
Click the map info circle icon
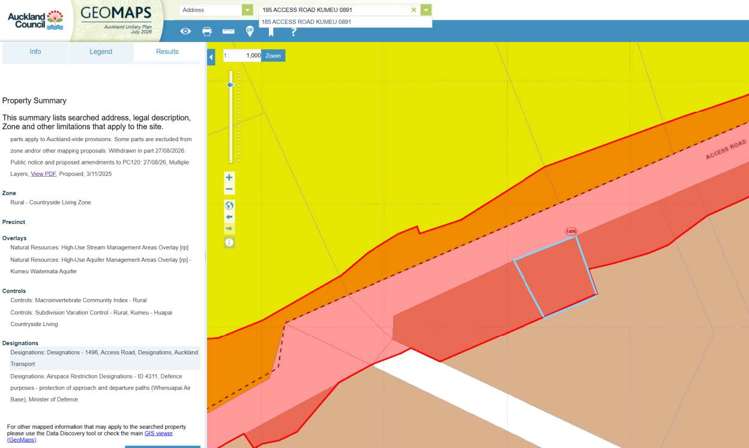(x=229, y=243)
